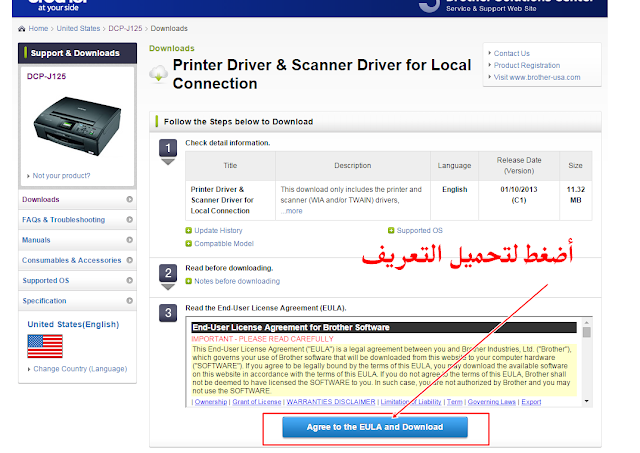Viewport: 640px width, 453px height.
Task: Click the green plus icon beside Update History
Action: pyautogui.click(x=189, y=231)
